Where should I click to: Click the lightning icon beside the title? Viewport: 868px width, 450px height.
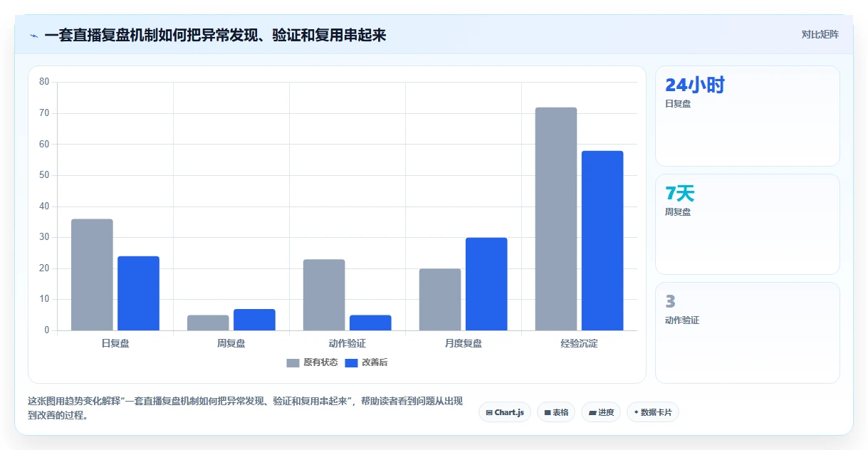33,35
